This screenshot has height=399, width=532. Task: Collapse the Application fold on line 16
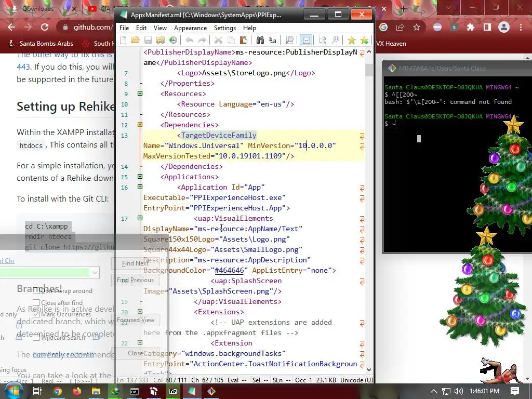140,187
